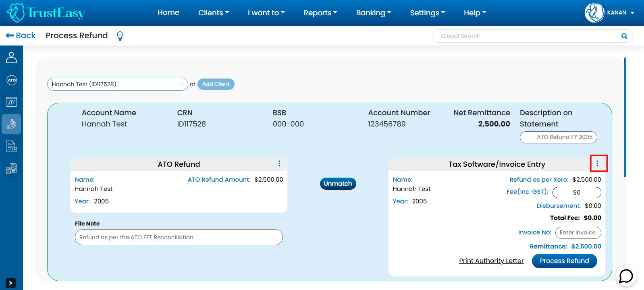Expand the sidebar with double-chevron button

(x=10, y=283)
